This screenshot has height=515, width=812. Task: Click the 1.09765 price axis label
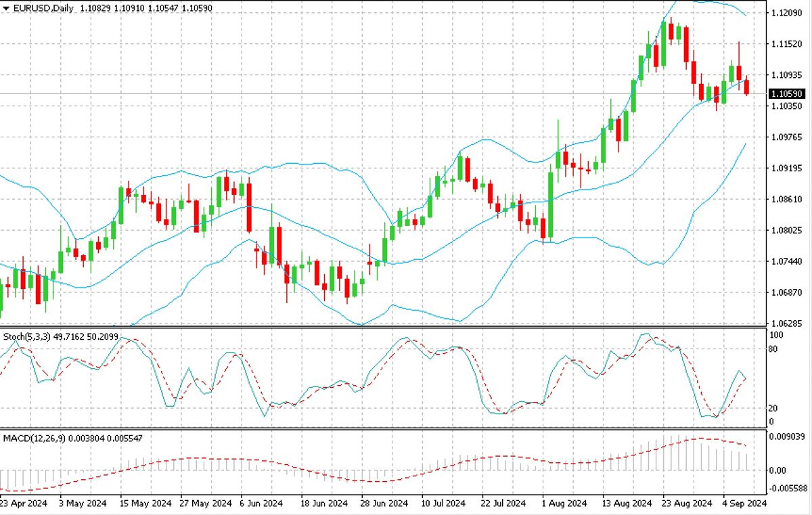(787, 137)
